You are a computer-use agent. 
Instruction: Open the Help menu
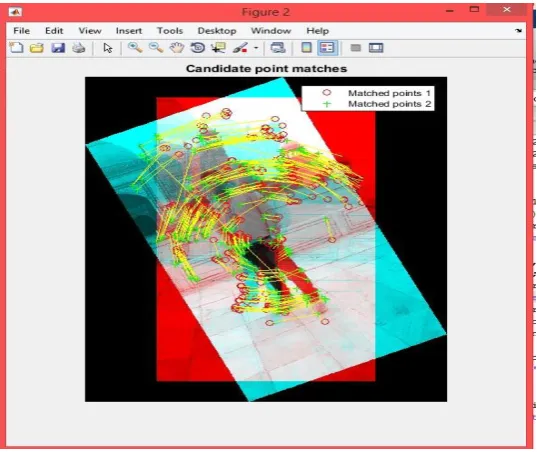coord(317,31)
